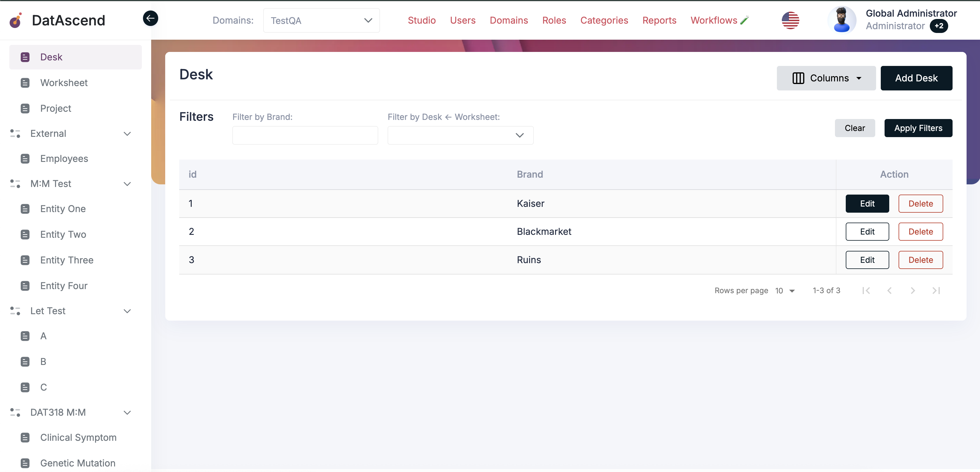Screen dimensions: 980x472
Task: Click the DatAscend logo icon
Action: coord(15,20)
